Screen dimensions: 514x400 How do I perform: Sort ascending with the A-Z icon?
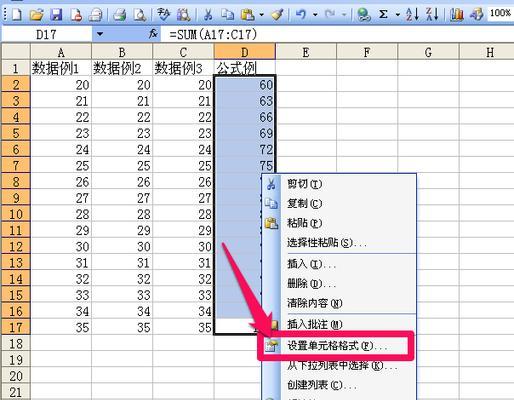[x=412, y=15]
